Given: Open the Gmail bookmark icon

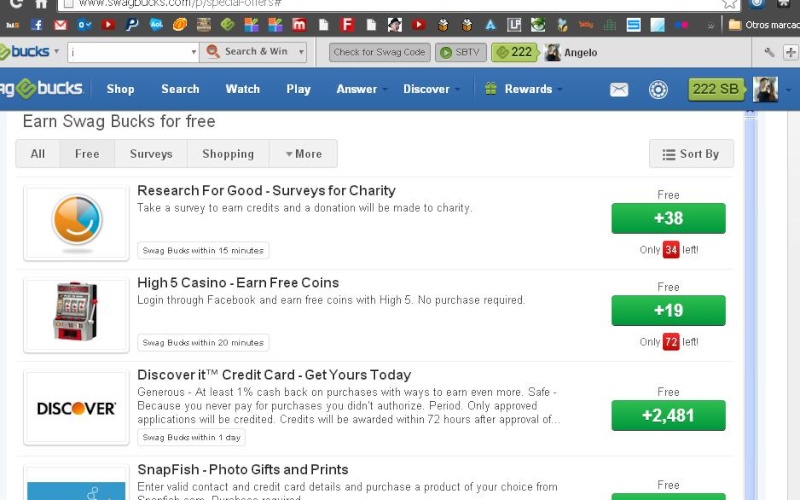Looking at the screenshot, I should point(60,24).
